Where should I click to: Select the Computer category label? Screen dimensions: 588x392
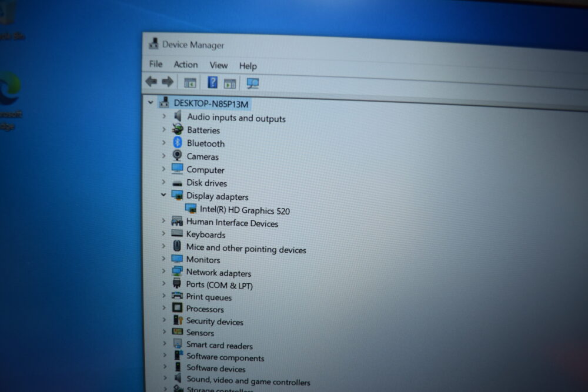205,170
